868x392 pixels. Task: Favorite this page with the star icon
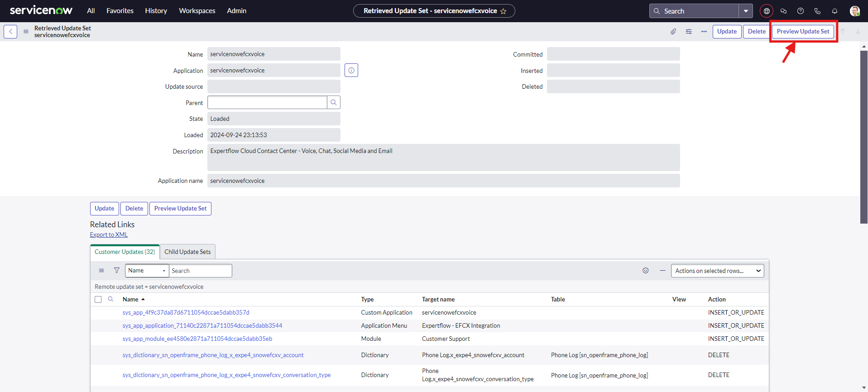[504, 11]
